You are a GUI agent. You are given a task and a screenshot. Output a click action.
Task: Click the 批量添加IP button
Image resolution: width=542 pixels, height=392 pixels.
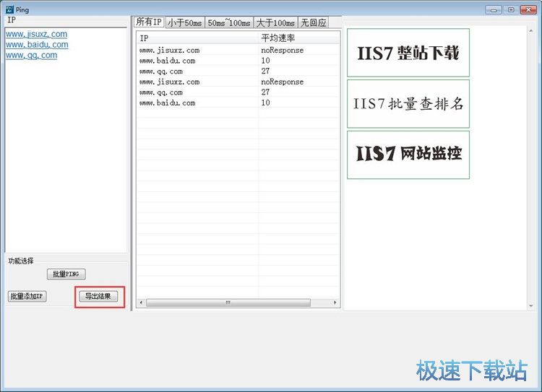(27, 296)
